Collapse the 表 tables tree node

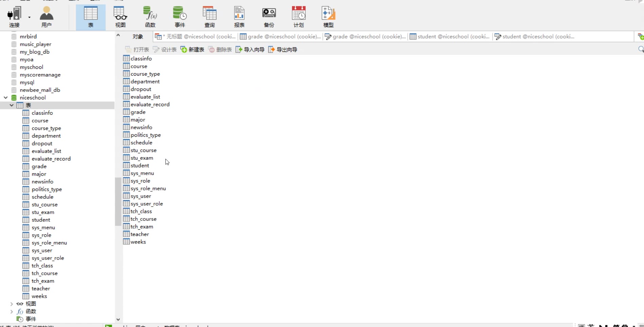point(12,105)
